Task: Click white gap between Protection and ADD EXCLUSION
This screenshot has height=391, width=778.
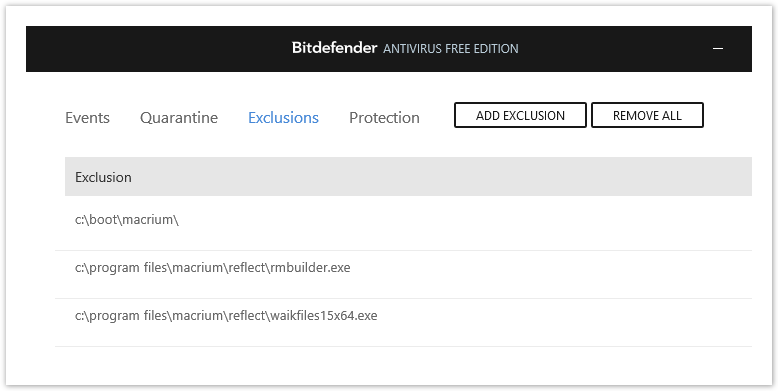Action: coord(437,118)
